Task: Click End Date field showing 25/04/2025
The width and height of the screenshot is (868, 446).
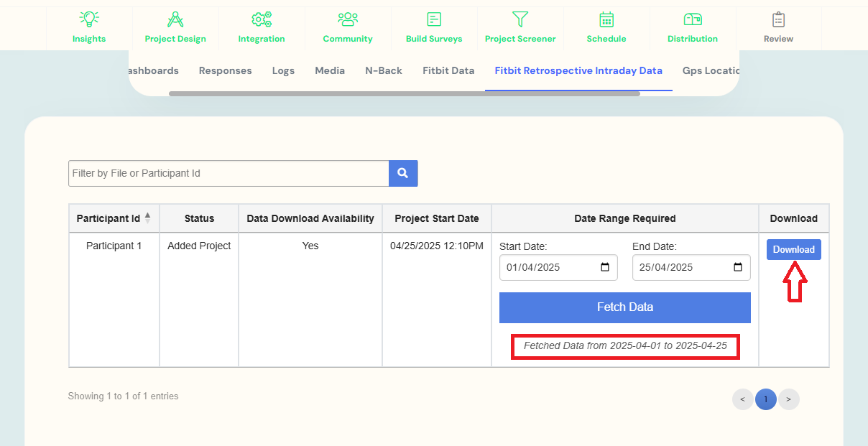Action: click(x=691, y=267)
